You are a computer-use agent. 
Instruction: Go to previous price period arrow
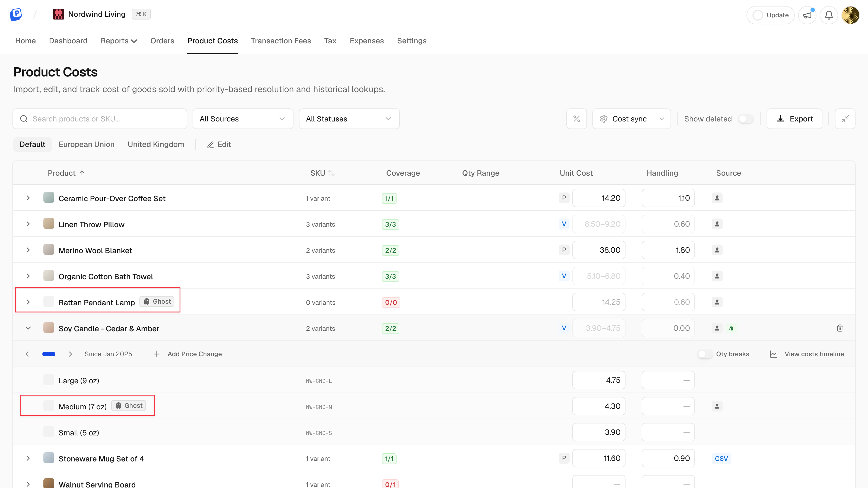[27, 354]
